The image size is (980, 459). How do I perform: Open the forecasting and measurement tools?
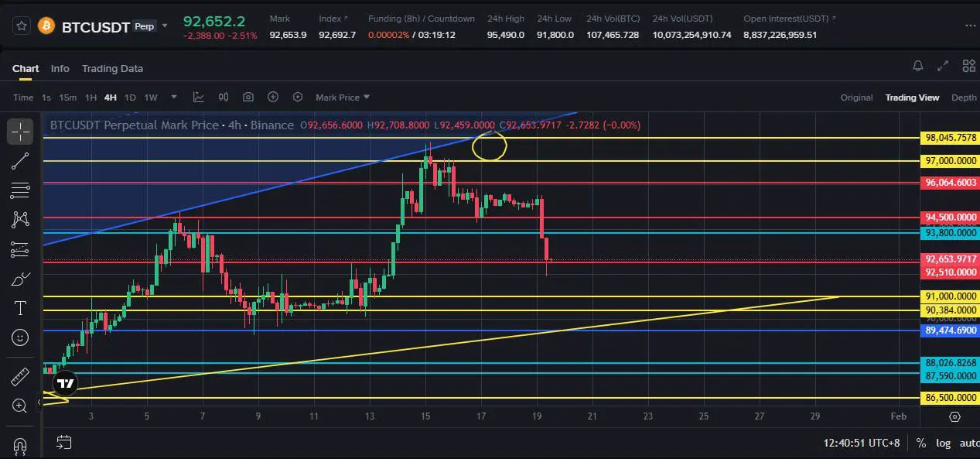click(20, 249)
